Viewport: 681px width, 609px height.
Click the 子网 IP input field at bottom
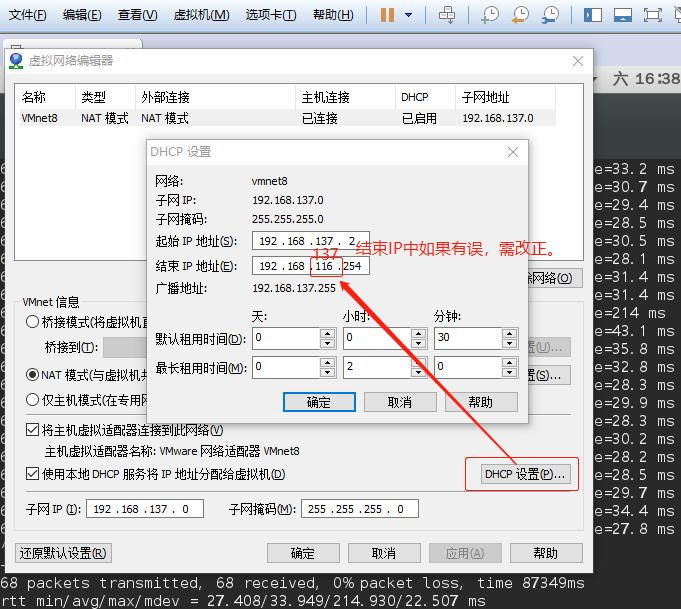point(145,509)
